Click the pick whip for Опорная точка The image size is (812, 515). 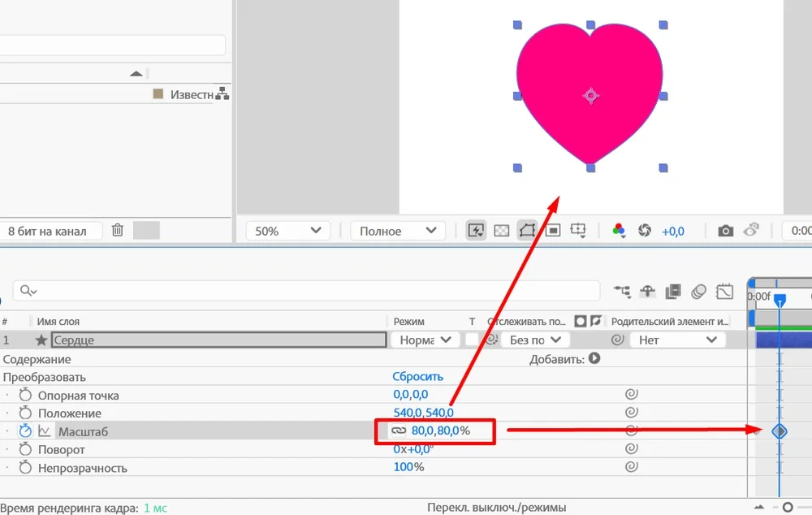(631, 394)
